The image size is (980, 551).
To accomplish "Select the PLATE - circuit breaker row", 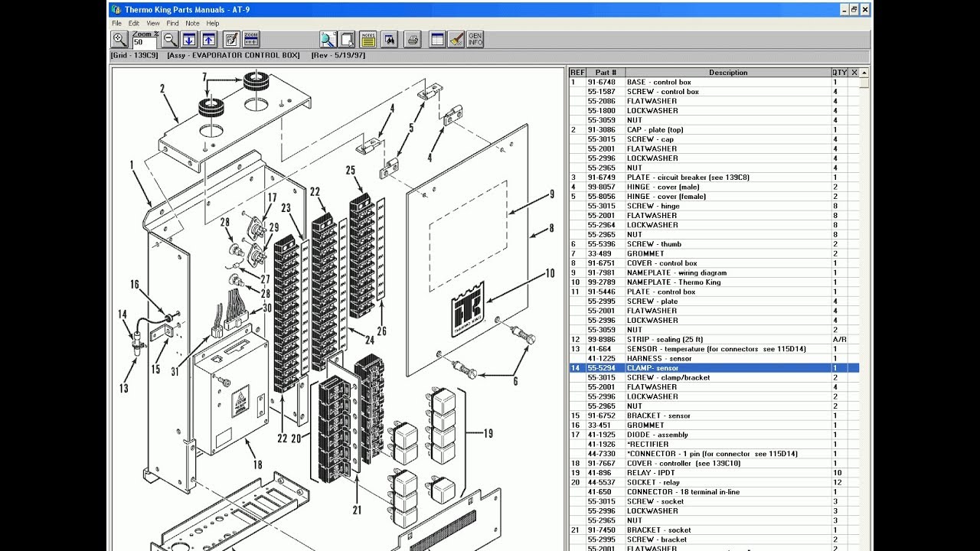I will (714, 178).
